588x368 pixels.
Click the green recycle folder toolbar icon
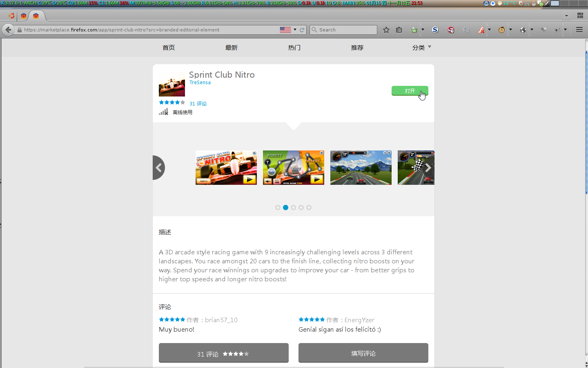(x=414, y=30)
